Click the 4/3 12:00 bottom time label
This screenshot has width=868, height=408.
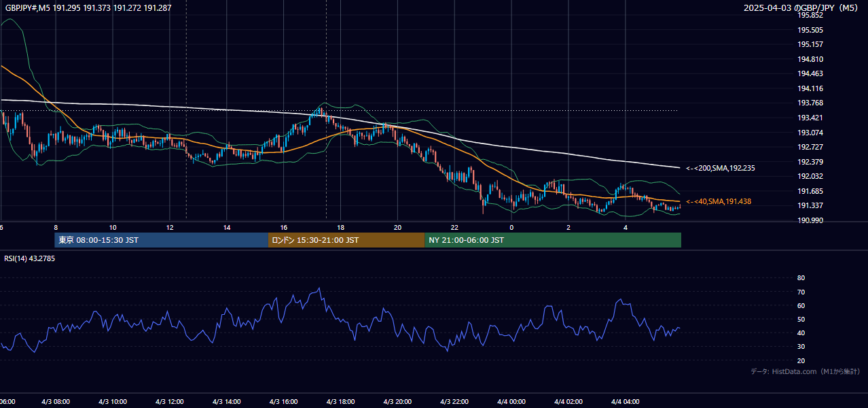click(x=170, y=402)
